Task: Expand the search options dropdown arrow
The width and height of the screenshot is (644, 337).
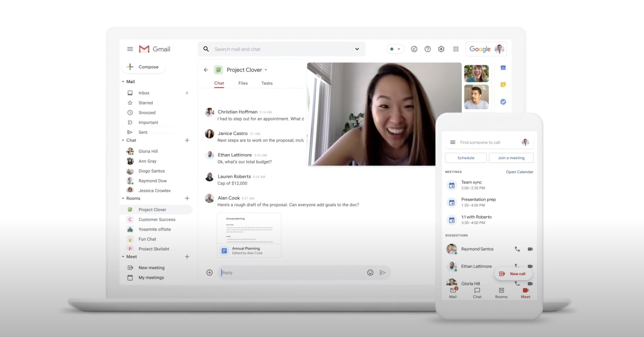Action: pos(357,49)
